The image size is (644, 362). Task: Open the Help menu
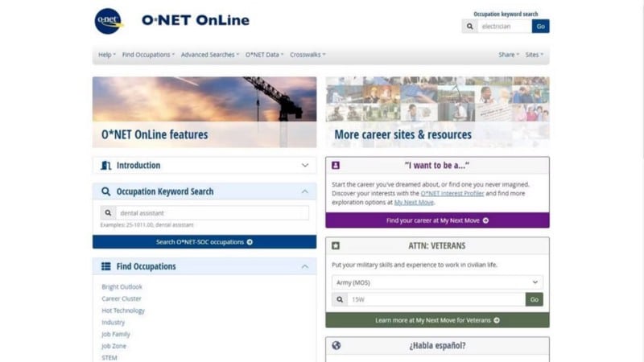pos(107,55)
